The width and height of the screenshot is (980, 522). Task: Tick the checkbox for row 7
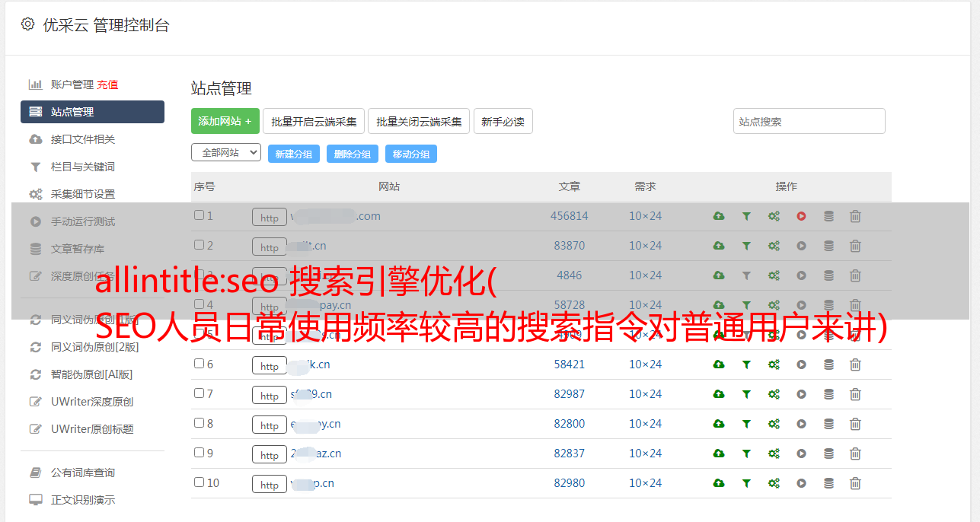[199, 393]
